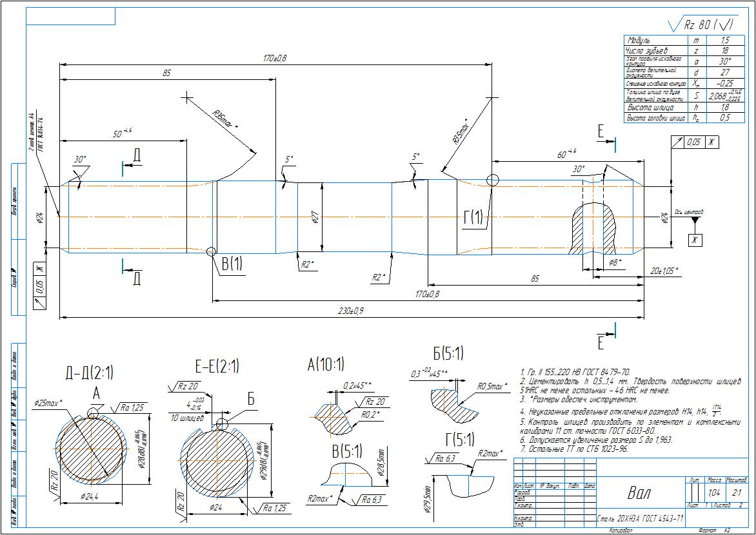Click the Rz 80 surface roughness symbol
Screen dimensions: 756x535
(702, 25)
